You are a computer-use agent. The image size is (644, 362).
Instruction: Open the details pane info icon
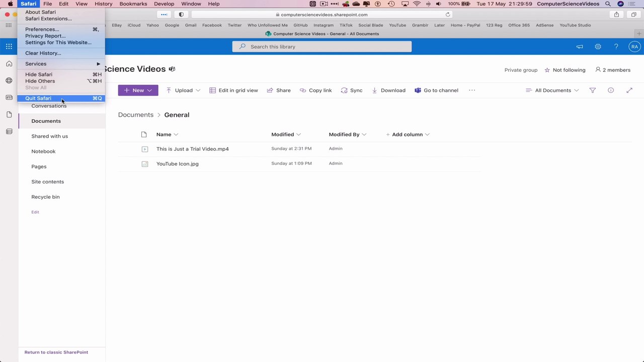611,90
